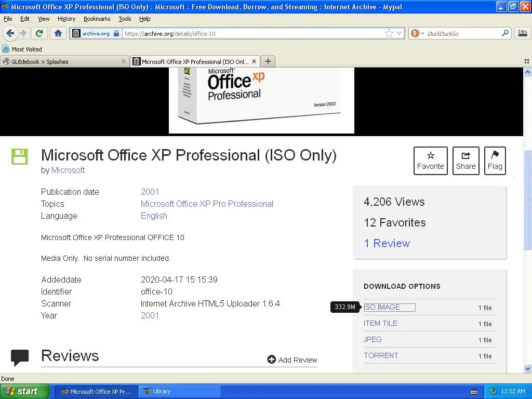532x399 pixels.
Task: Bookmark this page using the star icon
Action: pos(389,33)
